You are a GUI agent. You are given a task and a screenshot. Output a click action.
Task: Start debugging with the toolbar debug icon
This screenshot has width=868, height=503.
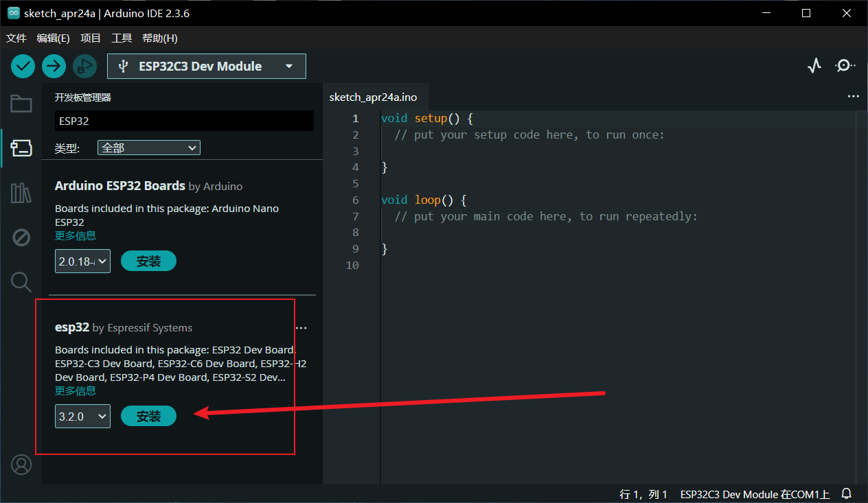click(84, 66)
